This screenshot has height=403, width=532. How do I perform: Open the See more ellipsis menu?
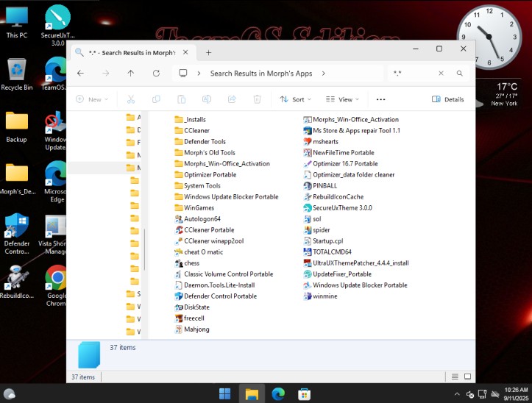[380, 99]
